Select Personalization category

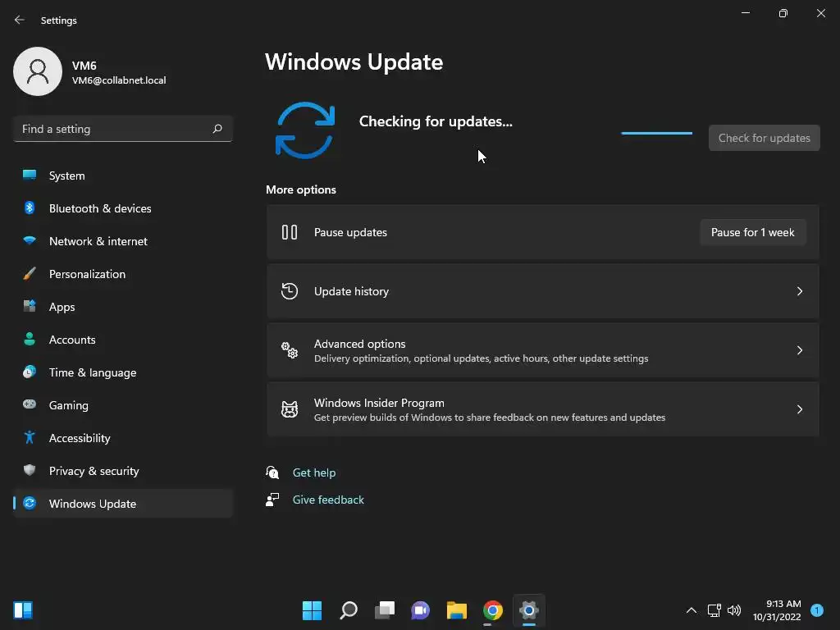(x=123, y=274)
